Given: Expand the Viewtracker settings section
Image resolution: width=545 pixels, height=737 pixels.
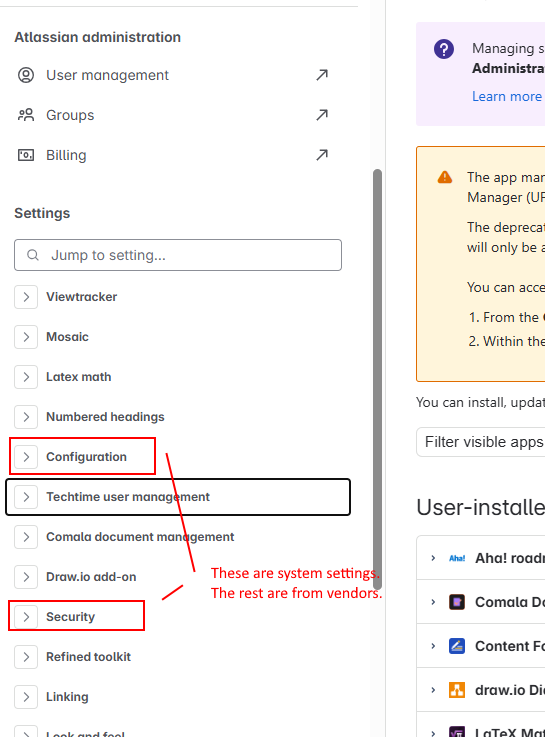Looking at the screenshot, I should pos(26,297).
